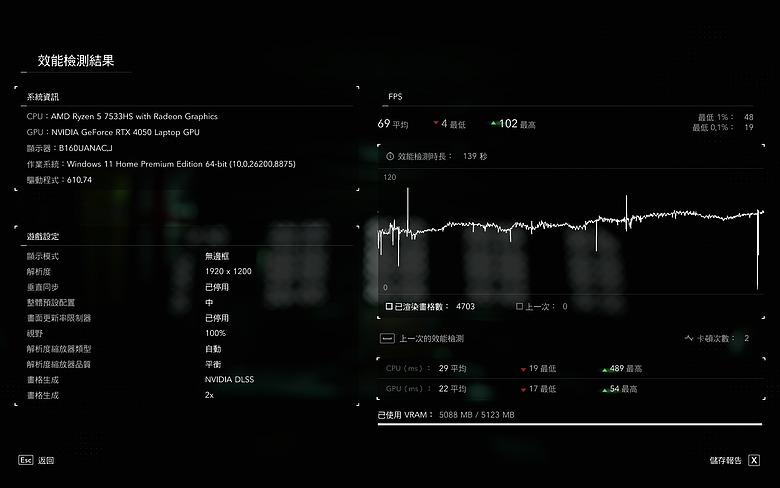The height and width of the screenshot is (488, 780).
Task: Click the 整體預設配置 value 中
Action: coord(209,302)
